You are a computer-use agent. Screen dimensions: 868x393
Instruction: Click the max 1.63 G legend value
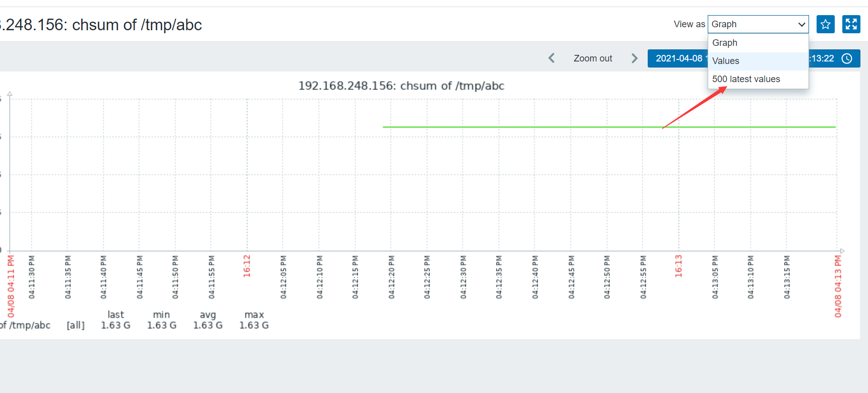254,325
